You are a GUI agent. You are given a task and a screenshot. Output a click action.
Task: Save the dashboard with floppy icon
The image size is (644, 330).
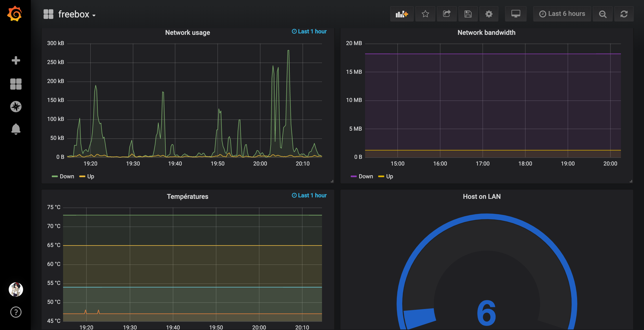pos(468,14)
